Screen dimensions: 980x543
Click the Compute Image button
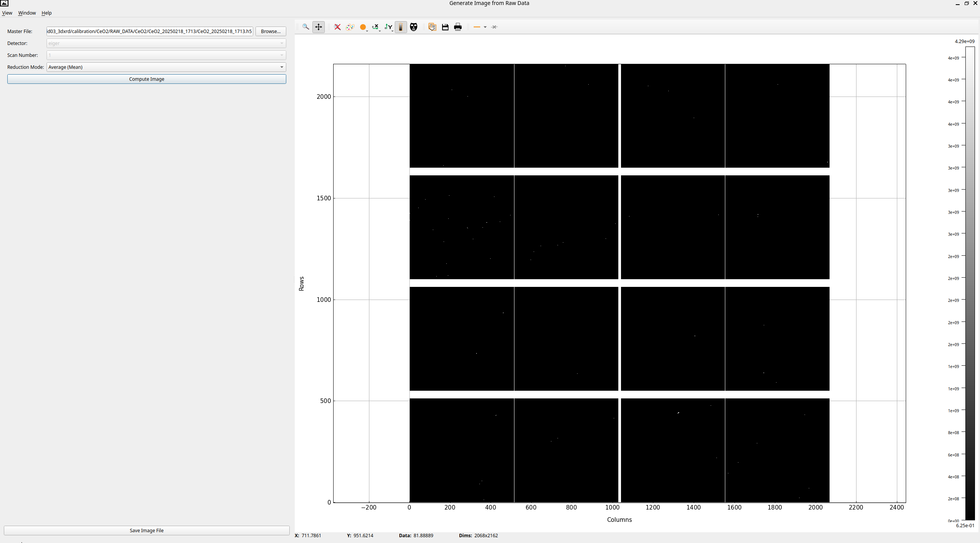(x=147, y=79)
